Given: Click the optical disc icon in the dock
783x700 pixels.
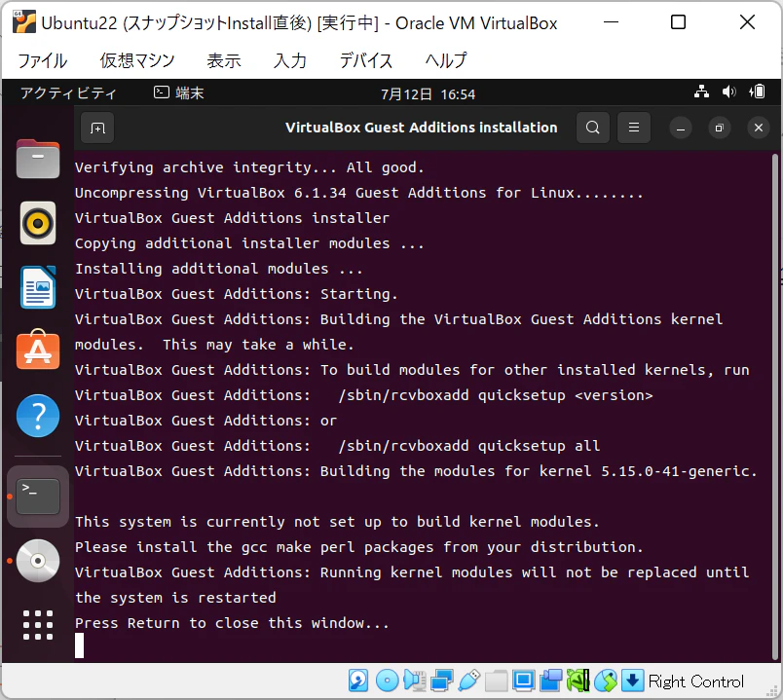Looking at the screenshot, I should pos(38,561).
